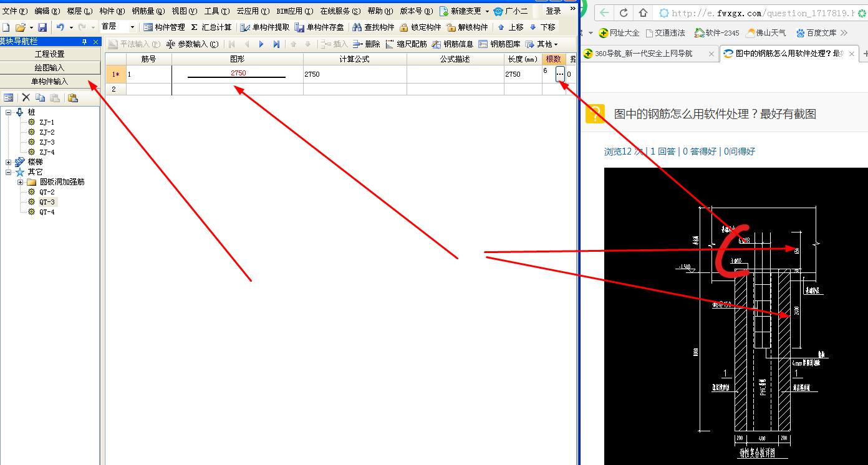Open the BIM应用 menu

pyautogui.click(x=295, y=11)
